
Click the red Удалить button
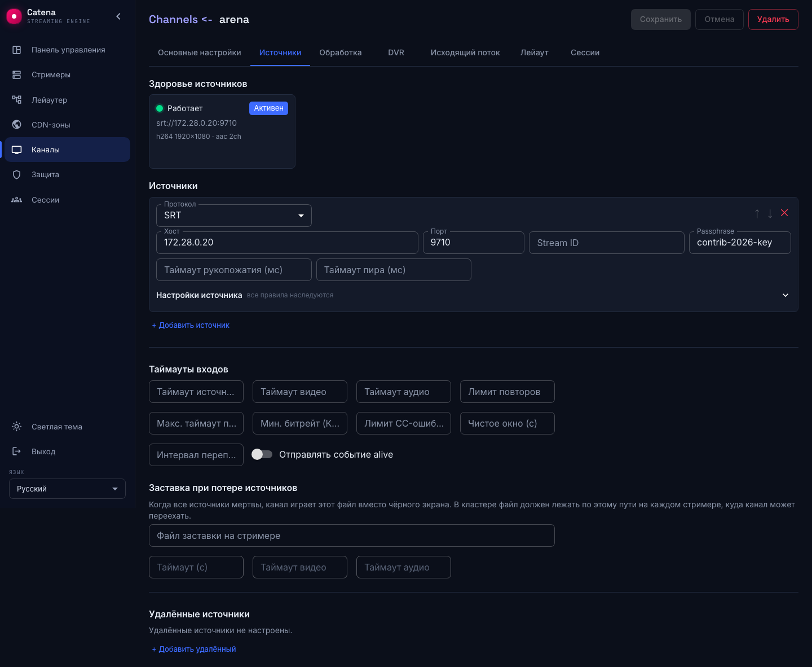click(773, 19)
